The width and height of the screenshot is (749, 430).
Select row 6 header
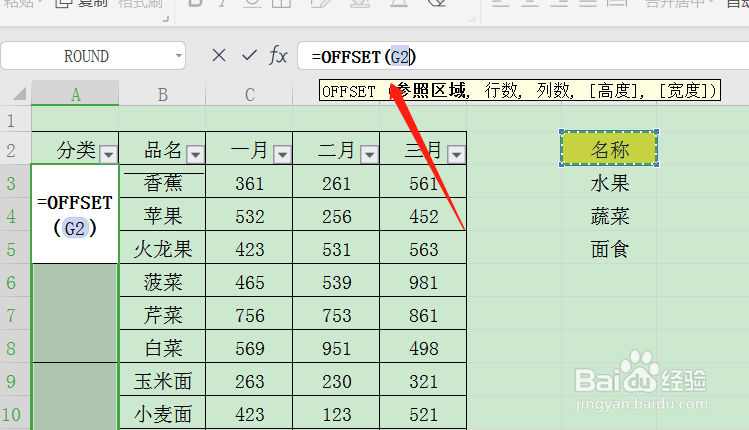click(x=15, y=281)
